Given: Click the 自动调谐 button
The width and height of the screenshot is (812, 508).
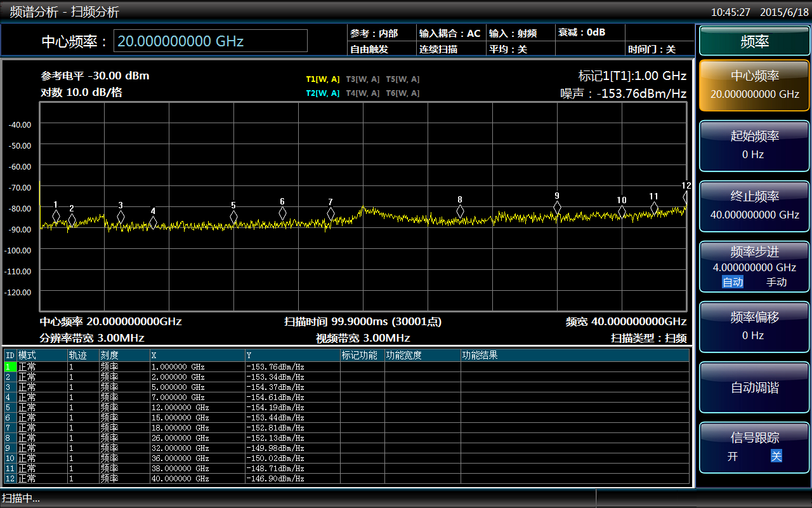Looking at the screenshot, I should tap(754, 387).
